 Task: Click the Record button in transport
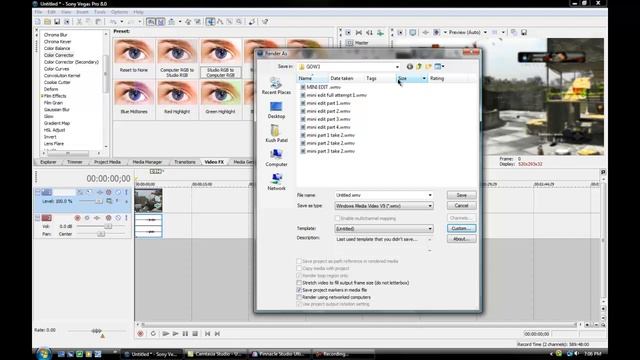coord(140,333)
